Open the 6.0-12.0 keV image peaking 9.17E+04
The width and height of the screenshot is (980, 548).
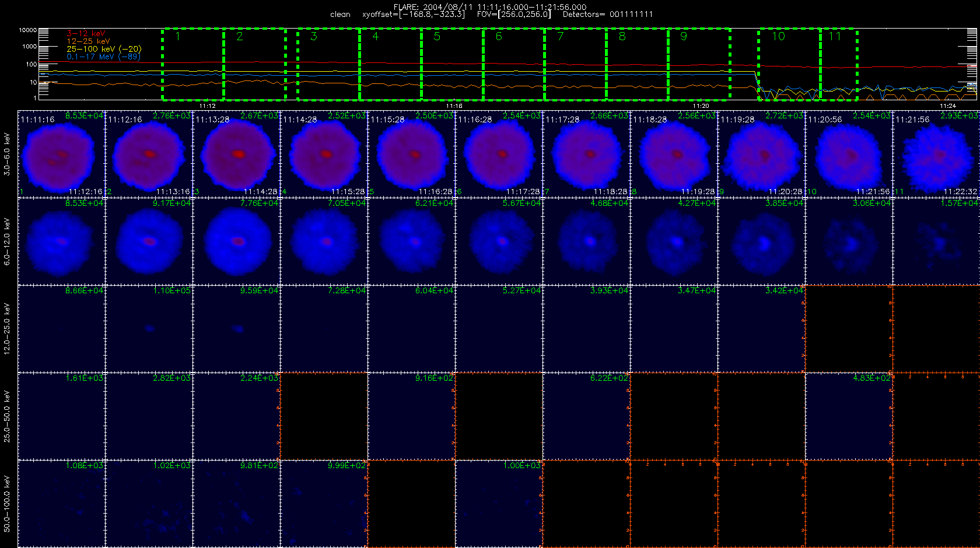pyautogui.click(x=149, y=241)
